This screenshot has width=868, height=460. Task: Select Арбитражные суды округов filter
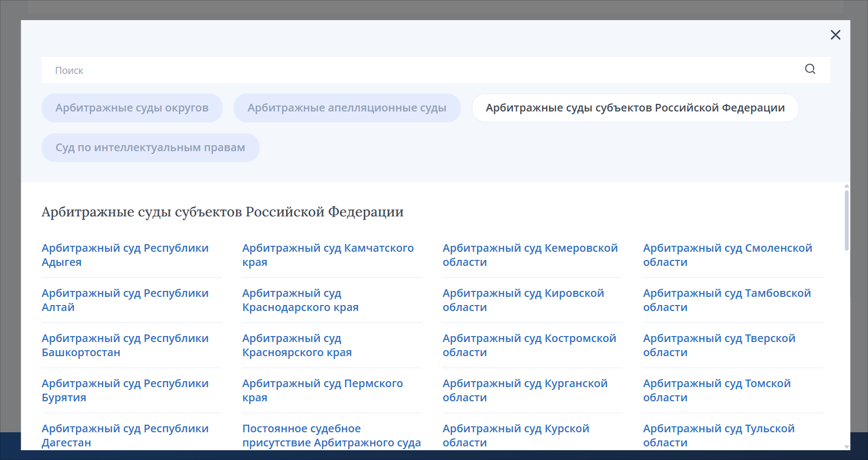pos(132,108)
